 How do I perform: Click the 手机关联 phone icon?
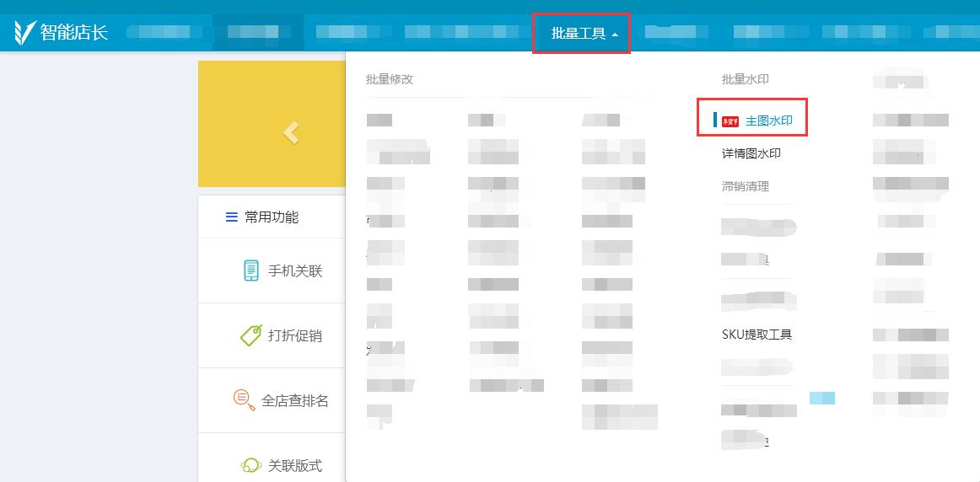tap(250, 270)
